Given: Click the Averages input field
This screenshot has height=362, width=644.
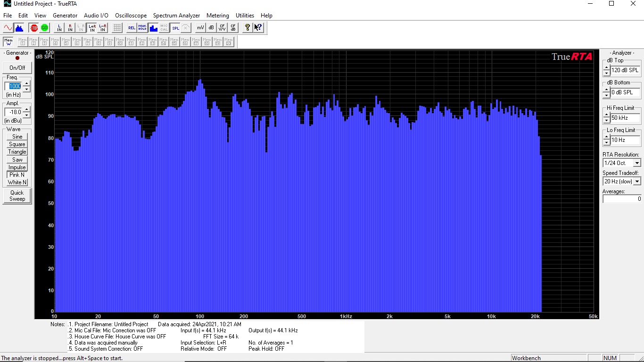Looking at the screenshot, I should click(622, 199).
